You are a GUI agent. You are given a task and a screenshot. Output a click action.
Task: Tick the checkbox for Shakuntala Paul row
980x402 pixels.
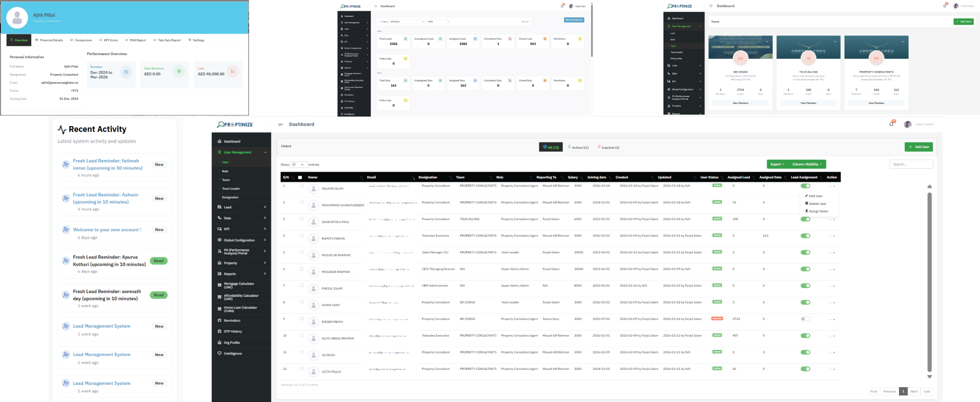pyautogui.click(x=302, y=219)
